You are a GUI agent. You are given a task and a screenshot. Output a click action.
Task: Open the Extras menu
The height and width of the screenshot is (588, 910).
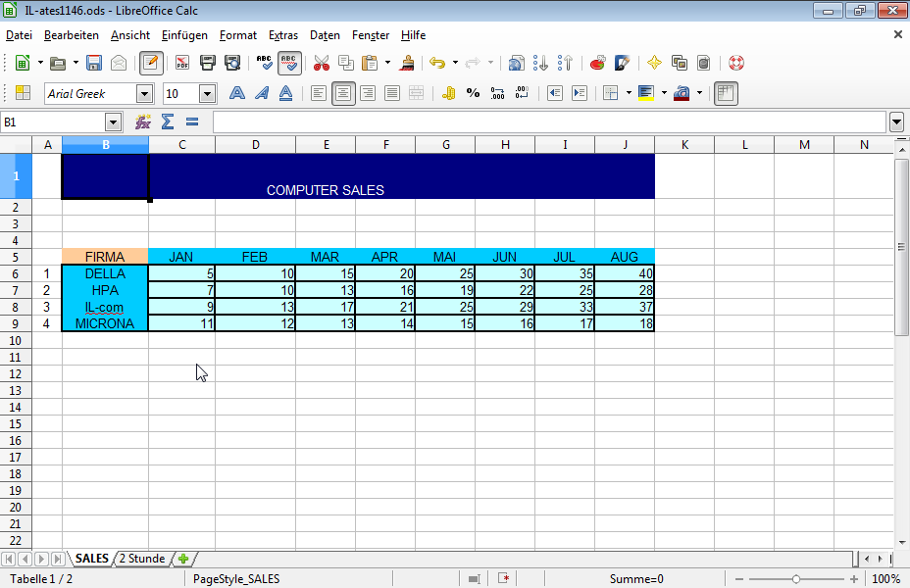283,35
